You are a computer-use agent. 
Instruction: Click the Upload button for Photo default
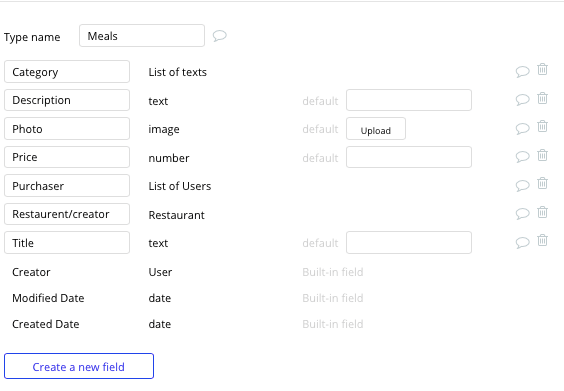376,129
